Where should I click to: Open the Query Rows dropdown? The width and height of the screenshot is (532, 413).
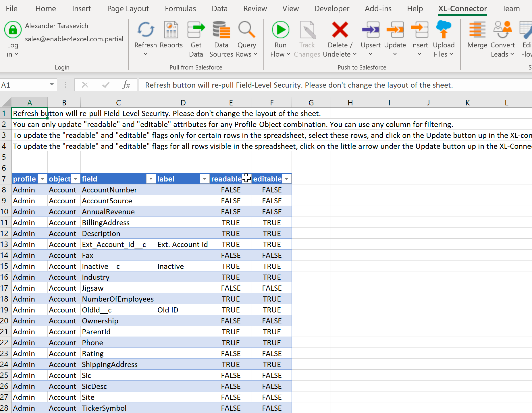pos(255,54)
